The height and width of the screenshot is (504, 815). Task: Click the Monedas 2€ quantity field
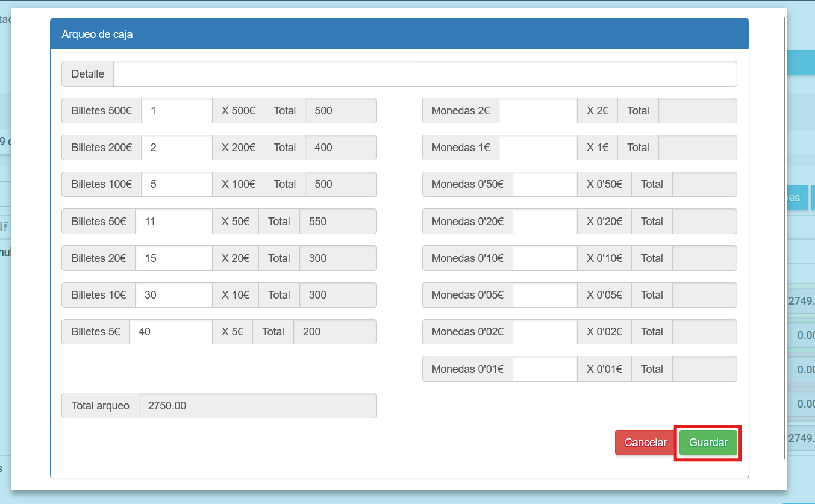coord(538,111)
